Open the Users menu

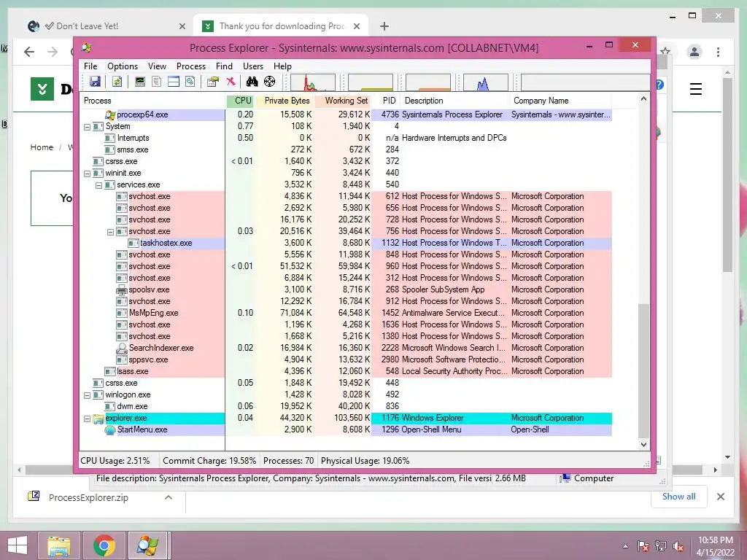pos(253,66)
